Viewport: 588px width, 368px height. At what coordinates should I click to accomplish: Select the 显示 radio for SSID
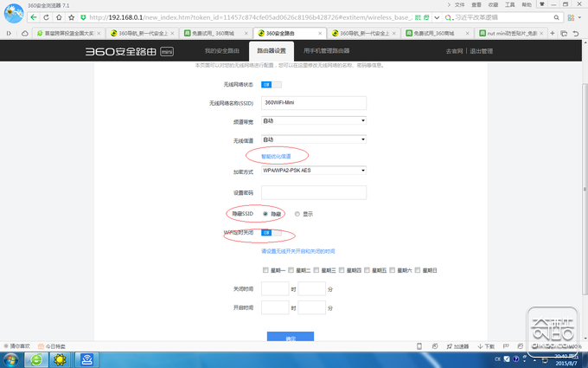pos(297,214)
